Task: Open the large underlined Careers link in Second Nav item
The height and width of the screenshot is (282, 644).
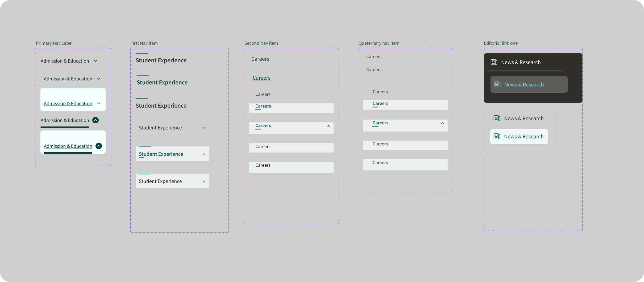Action: [261, 78]
